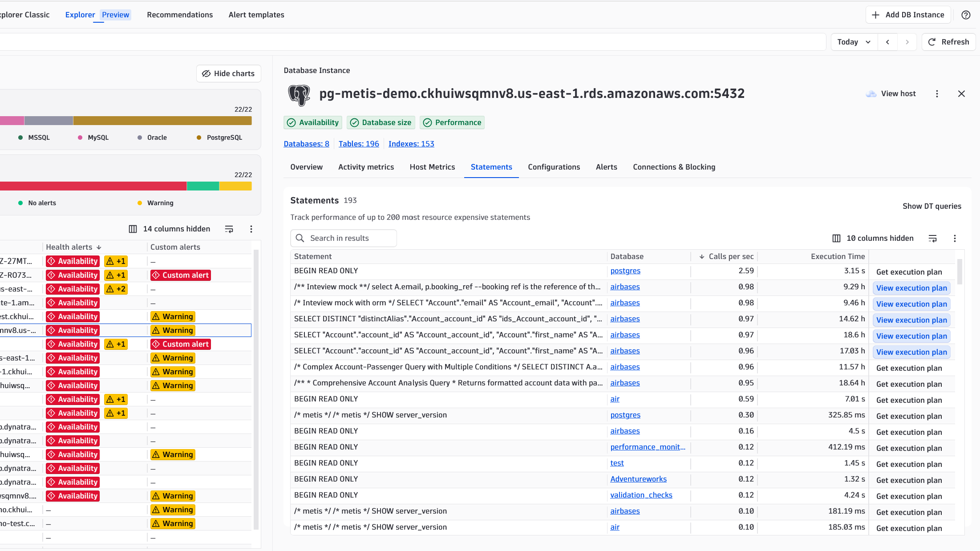Image resolution: width=980 pixels, height=551 pixels.
Task: Click the validation_checks database link
Action: click(641, 495)
